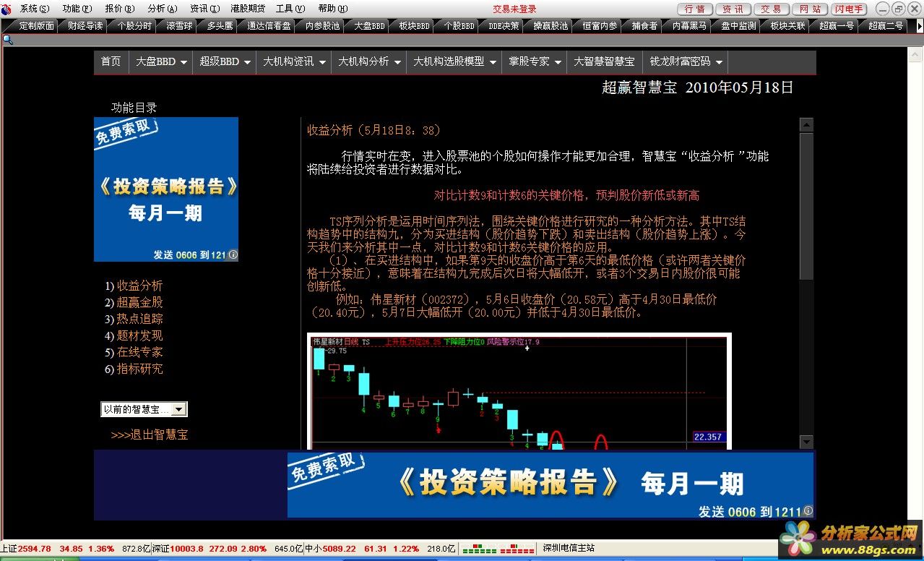Open the 以前的智慧宝 combo box
The height and width of the screenshot is (561, 924).
(144, 409)
